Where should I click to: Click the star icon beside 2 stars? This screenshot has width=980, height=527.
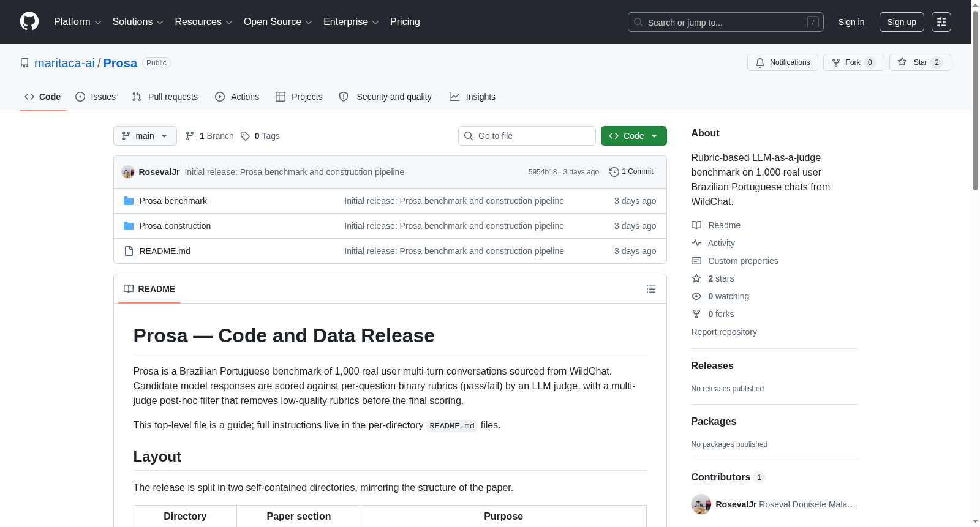point(696,278)
